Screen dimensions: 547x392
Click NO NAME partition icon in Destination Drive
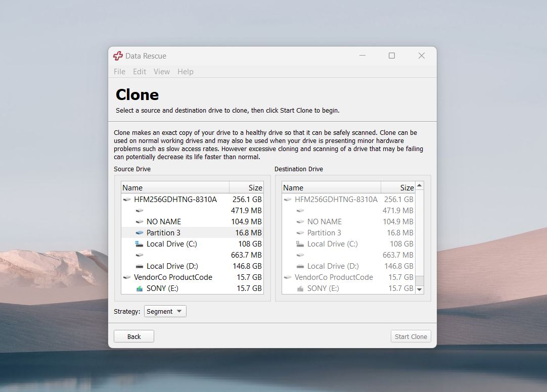(300, 222)
